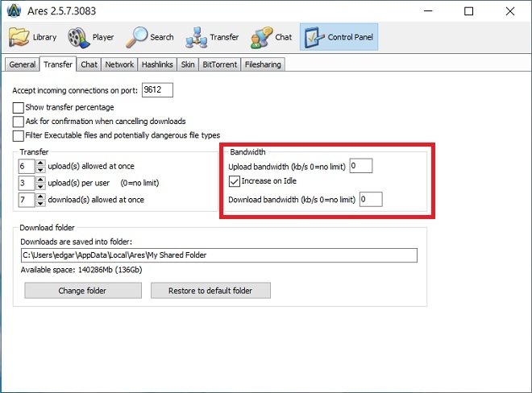
Task: Maximize the Ares window
Action: pos(468,11)
